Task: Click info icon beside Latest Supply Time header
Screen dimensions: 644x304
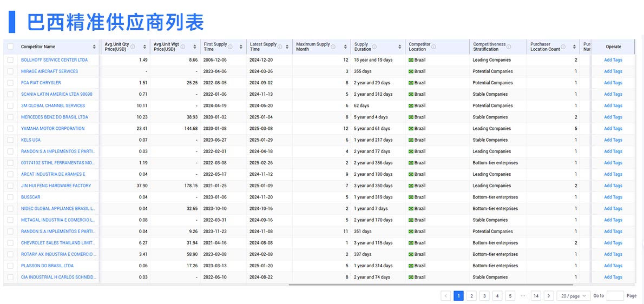Action: (x=280, y=47)
